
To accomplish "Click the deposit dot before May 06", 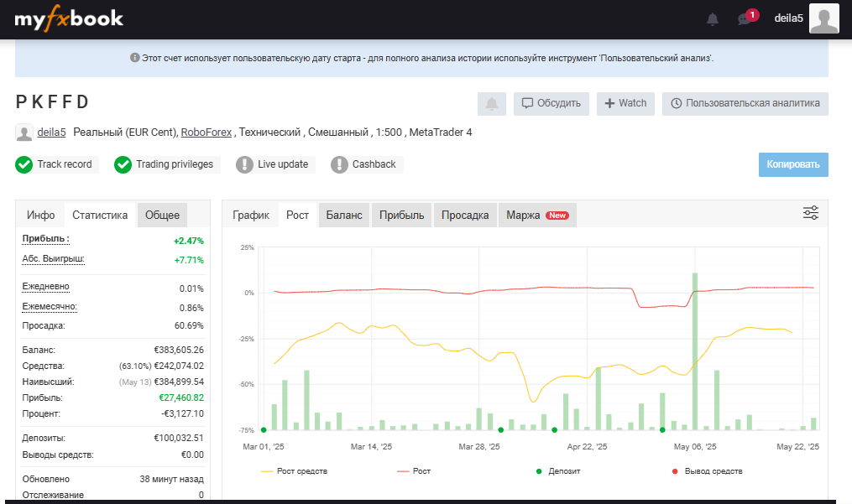I will pyautogui.click(x=662, y=430).
